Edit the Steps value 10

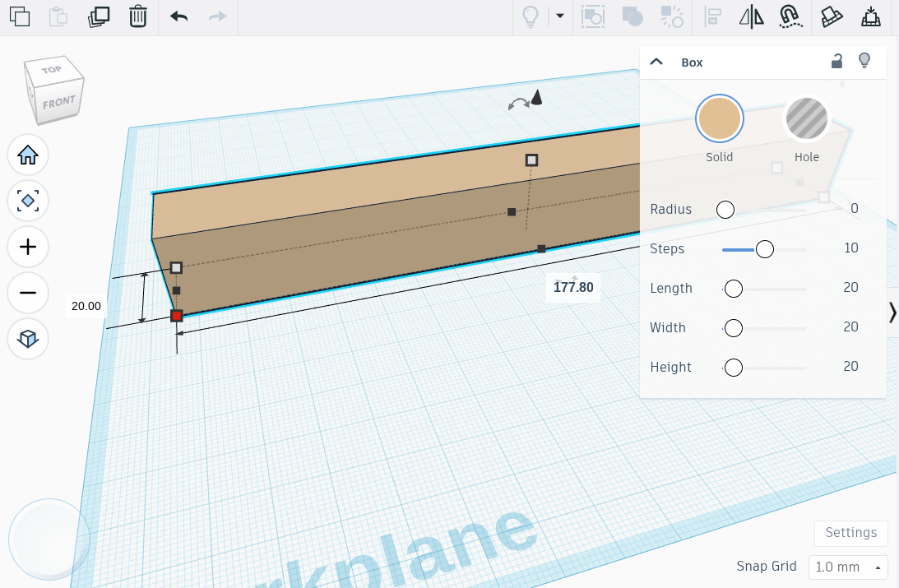[850, 248]
